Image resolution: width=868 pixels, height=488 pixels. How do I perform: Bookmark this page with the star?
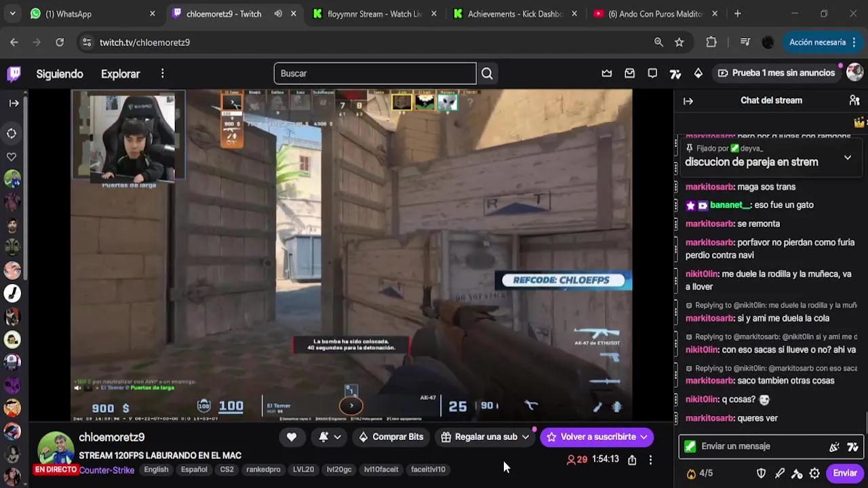click(x=679, y=42)
